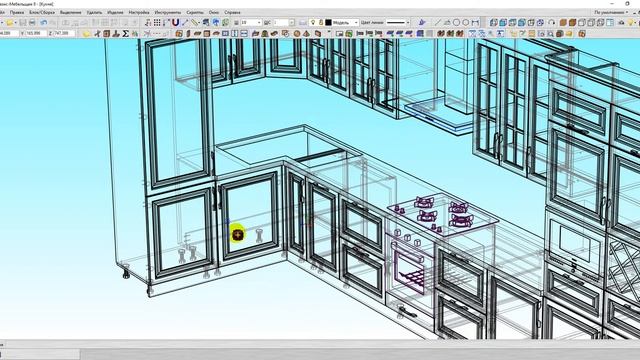Open the Изделие menu
640x360 pixels.
115,13
